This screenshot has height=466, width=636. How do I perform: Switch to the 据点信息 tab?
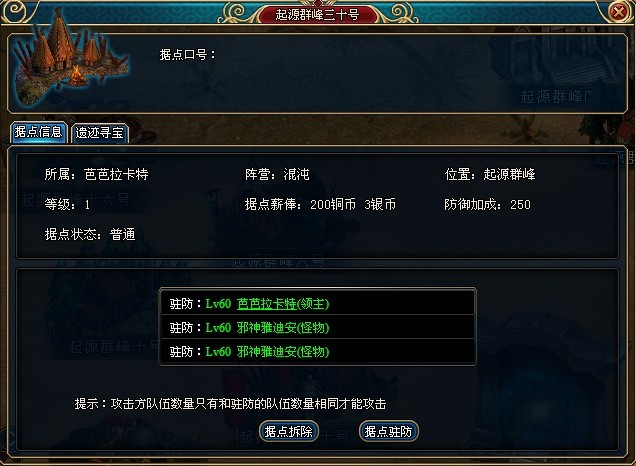coord(38,132)
